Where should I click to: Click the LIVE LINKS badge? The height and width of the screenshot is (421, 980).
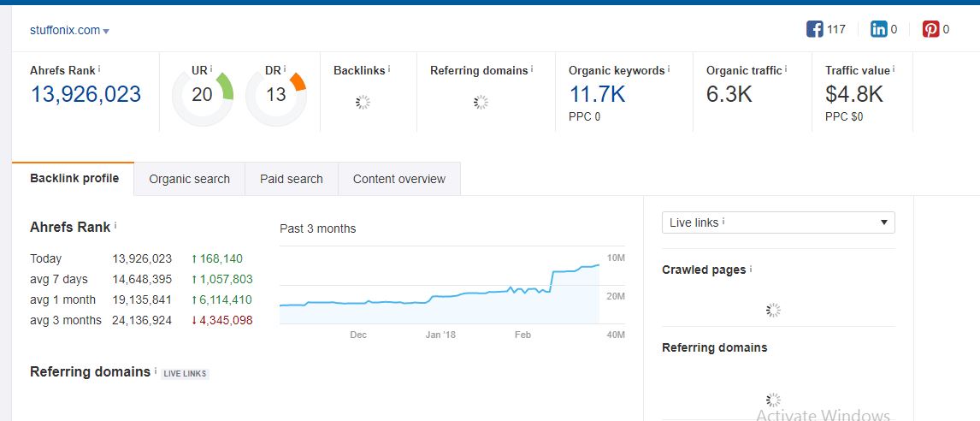pos(185,374)
